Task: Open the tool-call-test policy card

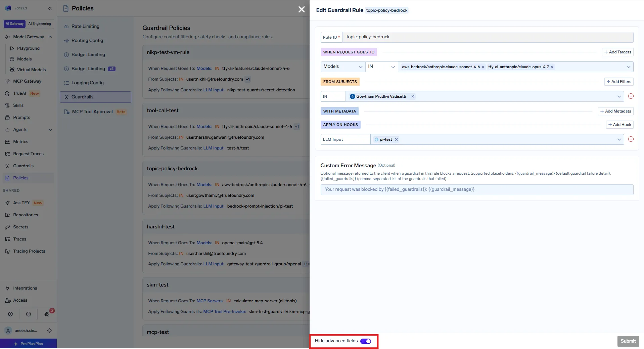Action: [226, 130]
